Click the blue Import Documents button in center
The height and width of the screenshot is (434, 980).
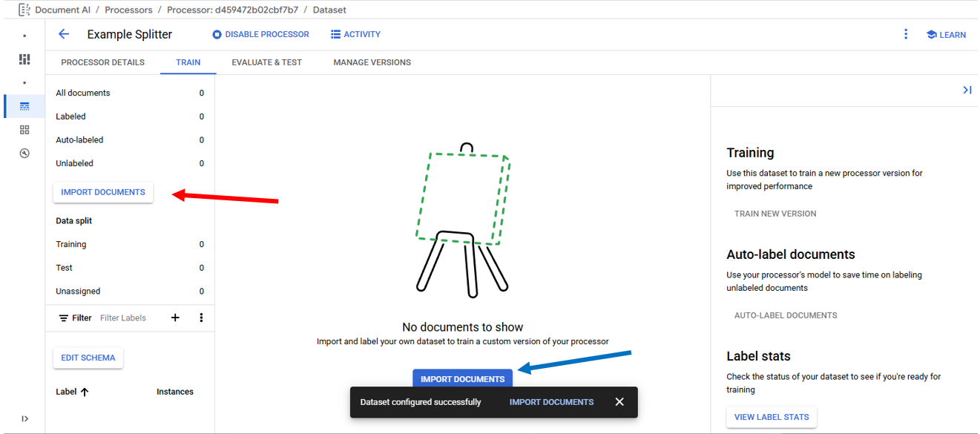(x=462, y=379)
